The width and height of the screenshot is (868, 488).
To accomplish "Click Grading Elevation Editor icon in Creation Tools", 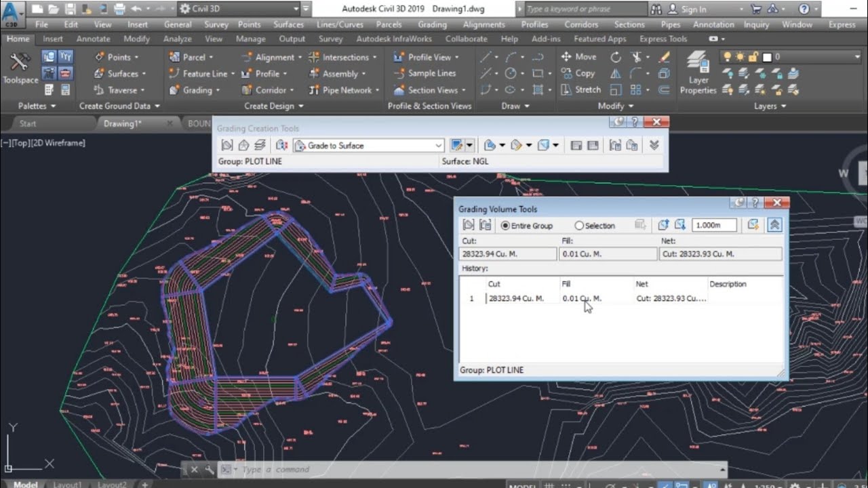I will 576,145.
